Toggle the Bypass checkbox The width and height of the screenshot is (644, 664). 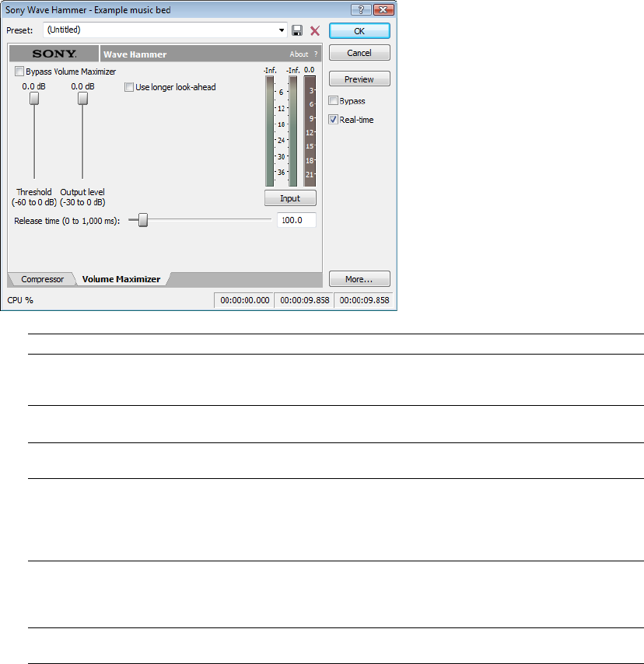click(334, 101)
